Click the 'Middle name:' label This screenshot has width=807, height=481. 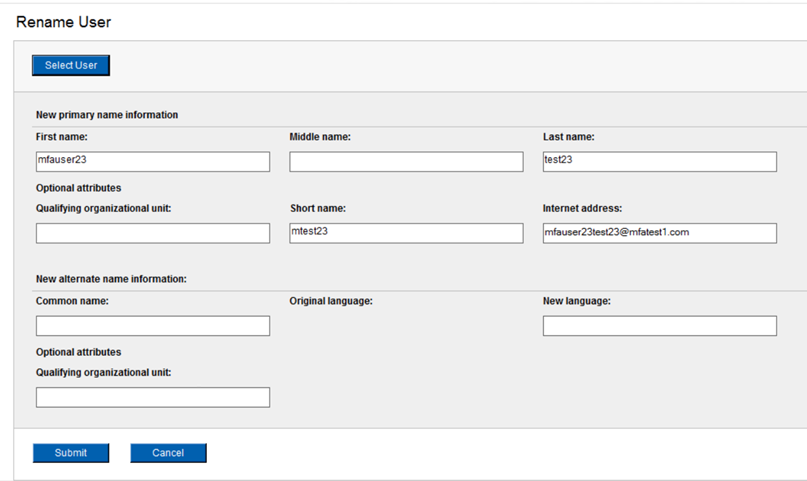pos(320,137)
